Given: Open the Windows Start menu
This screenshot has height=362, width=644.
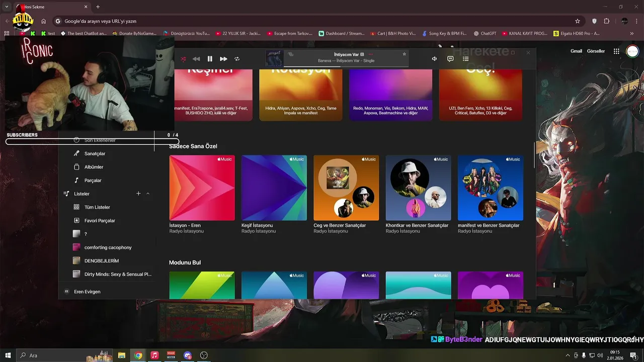Looking at the screenshot, I should pos(8,355).
